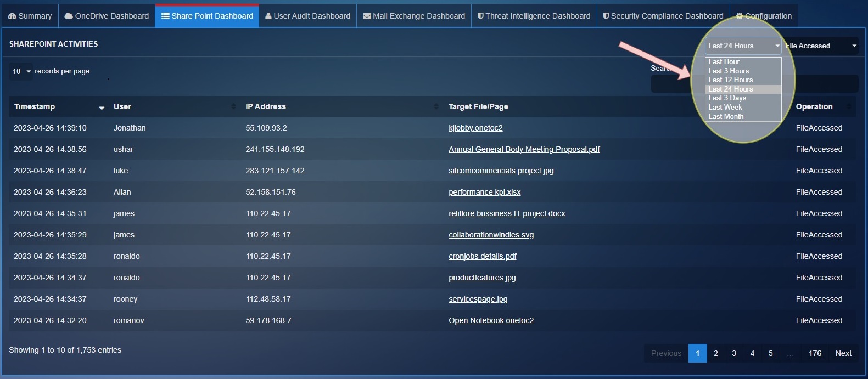868x379 pixels.
Task: Choose Last 12 Hours option
Action: pyautogui.click(x=743, y=80)
